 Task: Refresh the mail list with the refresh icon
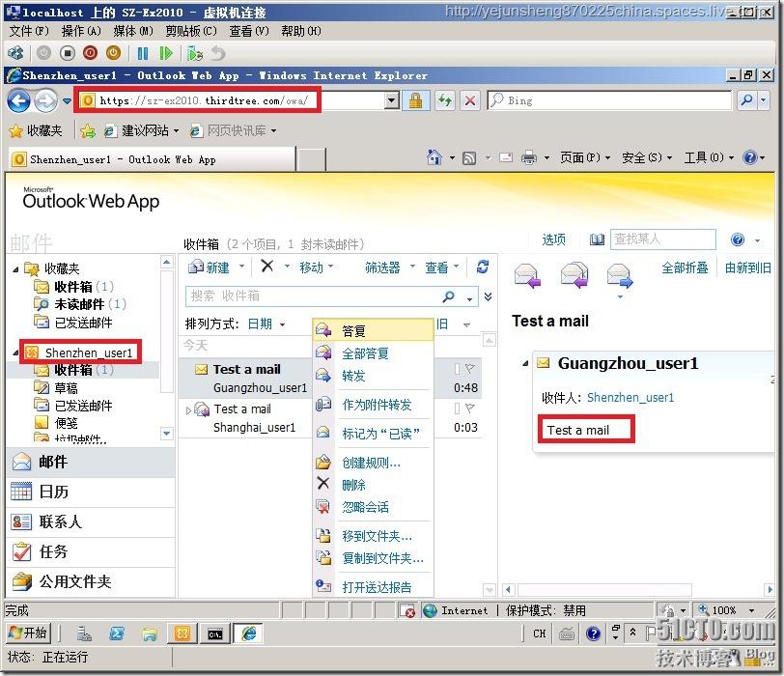tap(483, 267)
